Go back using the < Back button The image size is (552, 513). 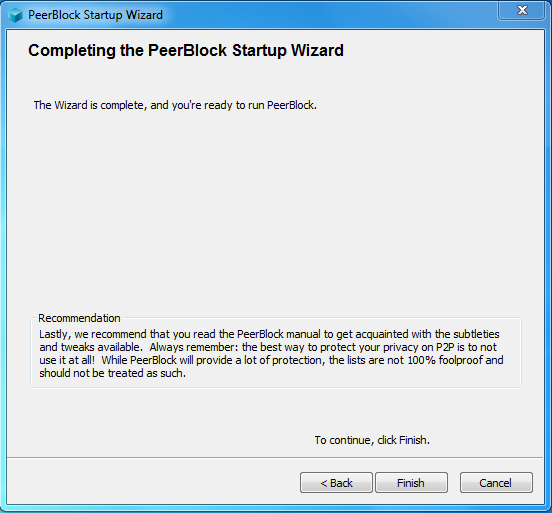click(336, 483)
